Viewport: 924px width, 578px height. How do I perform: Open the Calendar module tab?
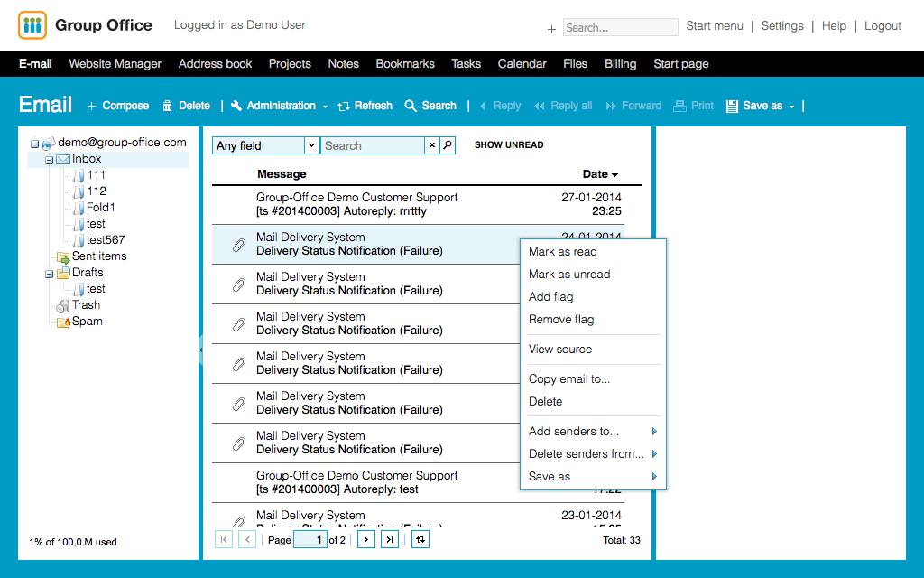pyautogui.click(x=522, y=64)
